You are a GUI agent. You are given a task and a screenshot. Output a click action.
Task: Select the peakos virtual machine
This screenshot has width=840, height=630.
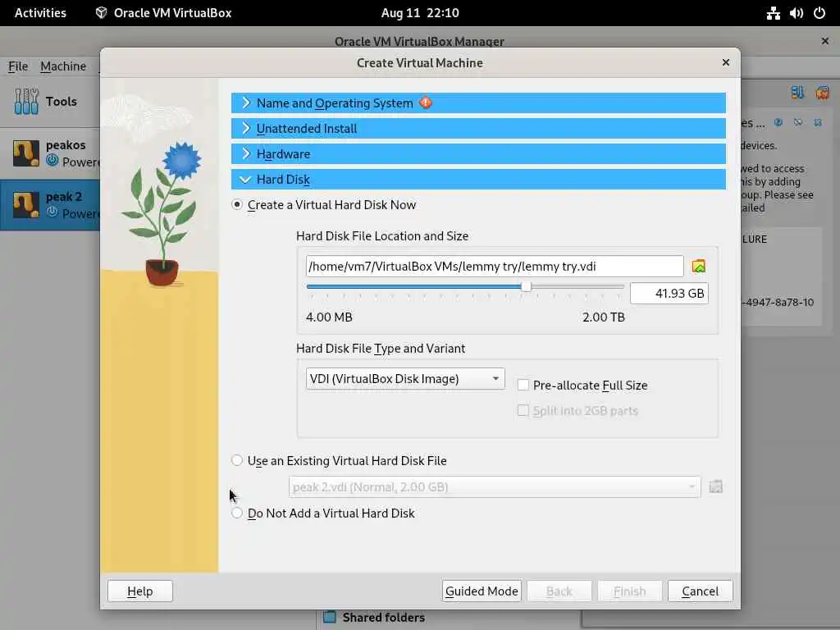click(x=51, y=153)
